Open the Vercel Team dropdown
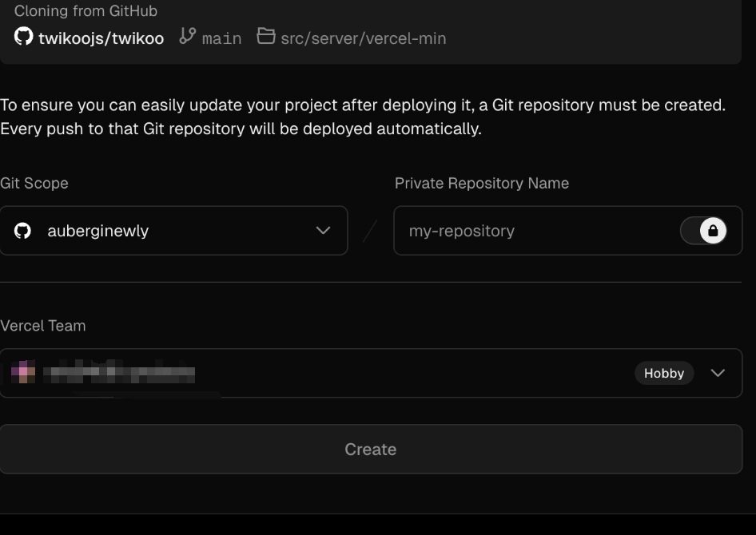 (x=371, y=373)
